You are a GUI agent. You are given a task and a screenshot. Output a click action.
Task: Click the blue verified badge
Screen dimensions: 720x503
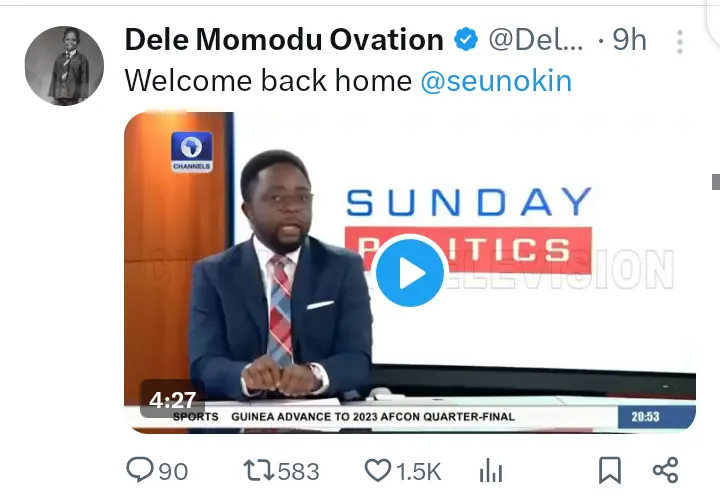click(466, 40)
